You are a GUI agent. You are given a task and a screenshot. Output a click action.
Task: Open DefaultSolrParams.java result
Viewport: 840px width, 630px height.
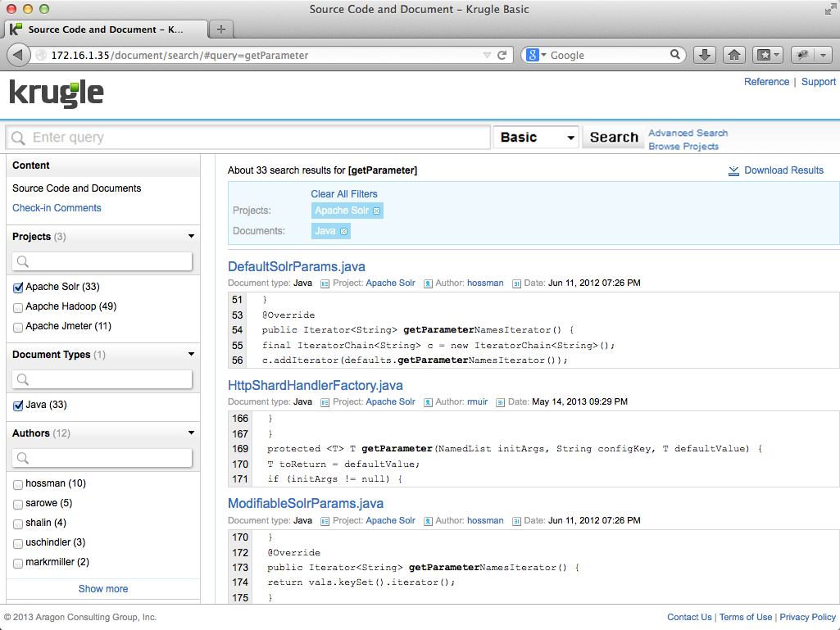[x=296, y=266]
